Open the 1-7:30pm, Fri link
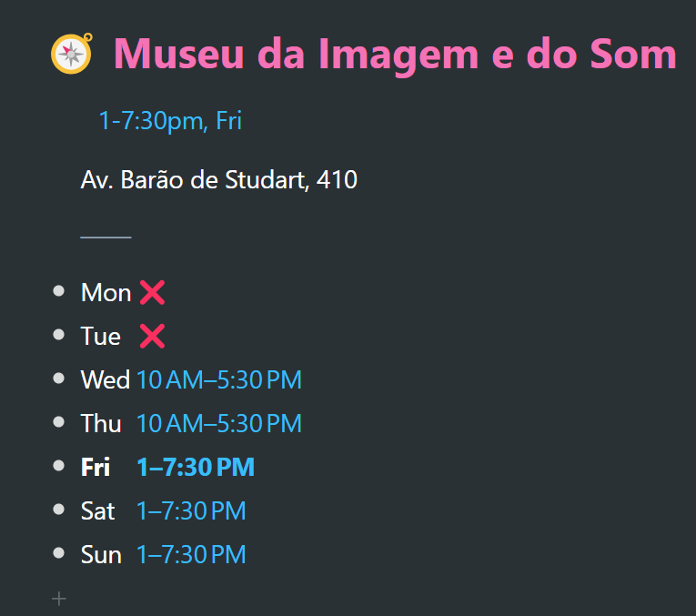 point(170,121)
